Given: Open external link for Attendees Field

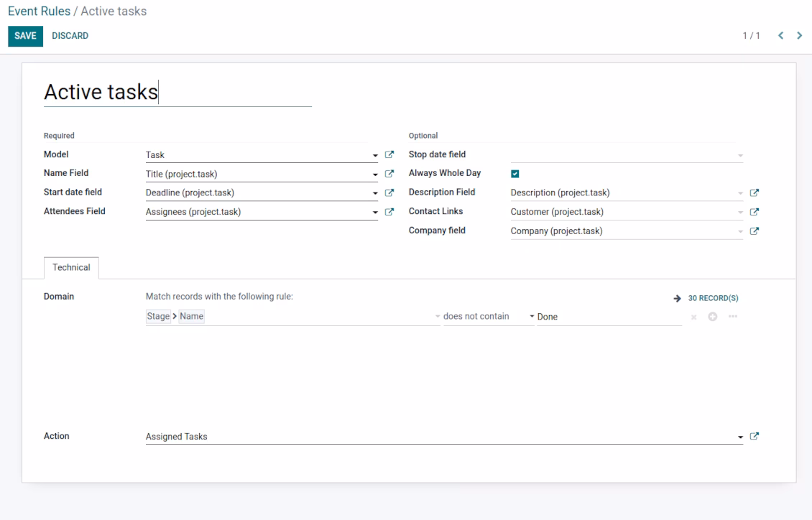Looking at the screenshot, I should [389, 212].
